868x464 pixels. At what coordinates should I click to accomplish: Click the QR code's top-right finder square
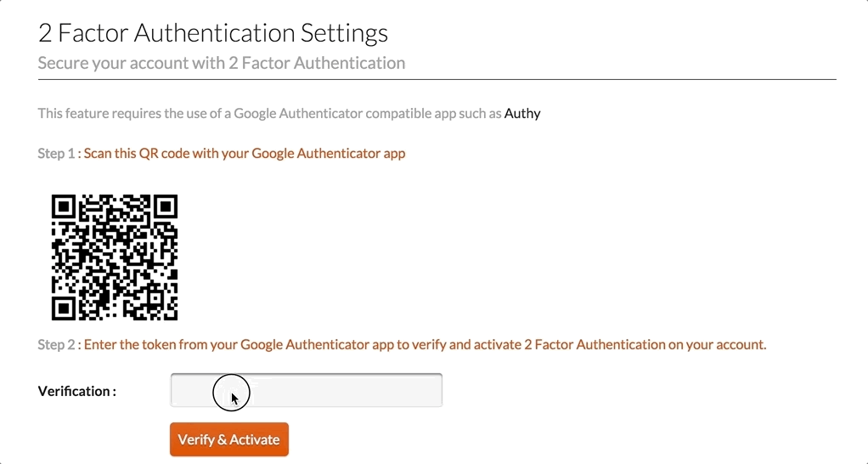point(165,207)
